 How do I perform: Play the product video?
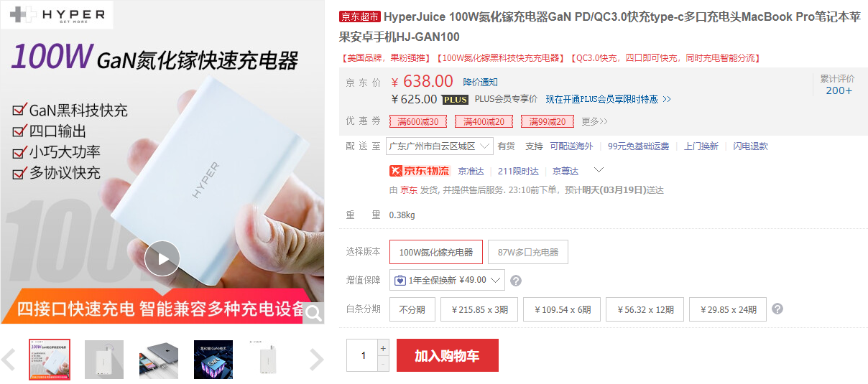click(x=162, y=258)
